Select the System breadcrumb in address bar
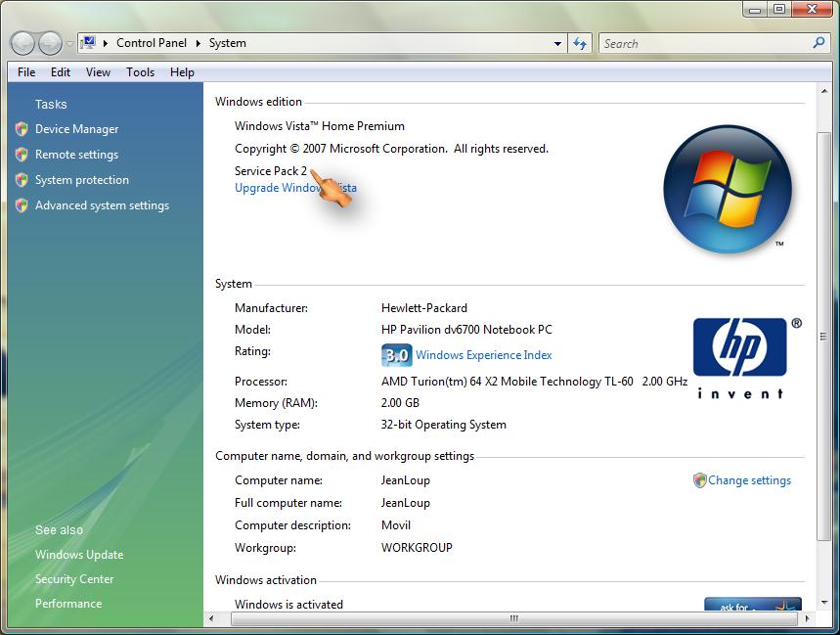 coord(228,43)
